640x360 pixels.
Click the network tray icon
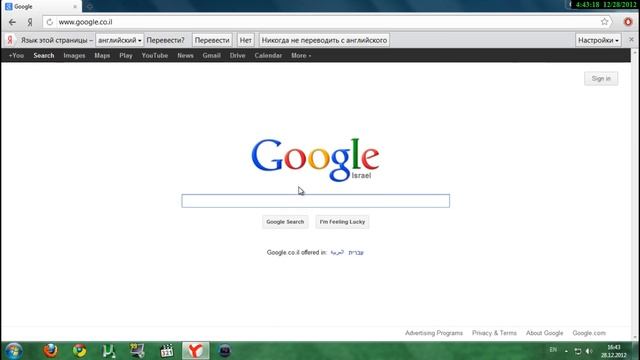pos(578,351)
